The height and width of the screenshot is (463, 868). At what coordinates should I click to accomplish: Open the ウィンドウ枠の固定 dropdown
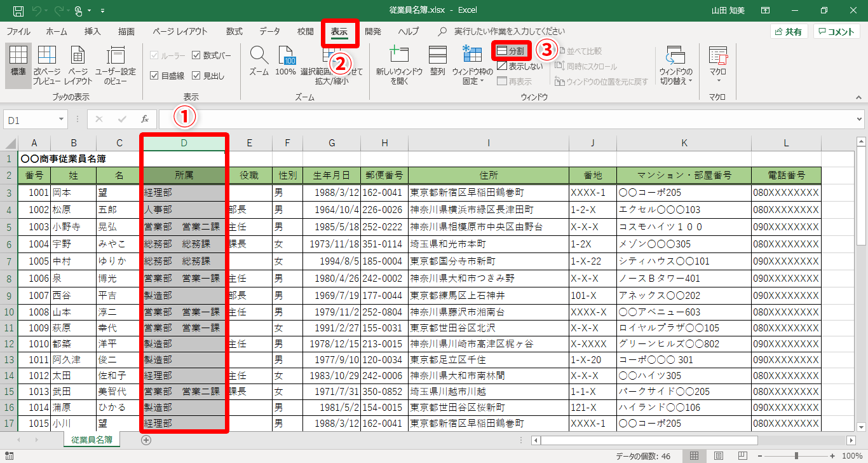click(x=472, y=65)
